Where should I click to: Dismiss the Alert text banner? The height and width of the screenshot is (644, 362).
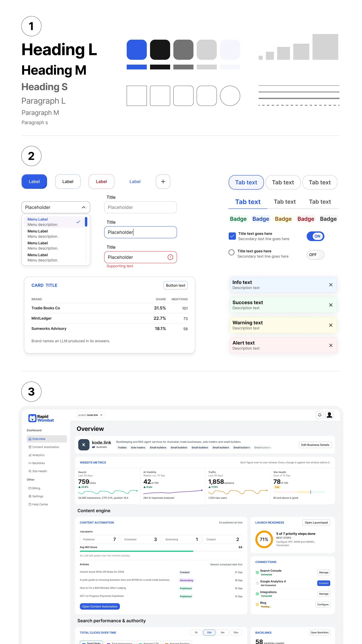[x=330, y=346]
